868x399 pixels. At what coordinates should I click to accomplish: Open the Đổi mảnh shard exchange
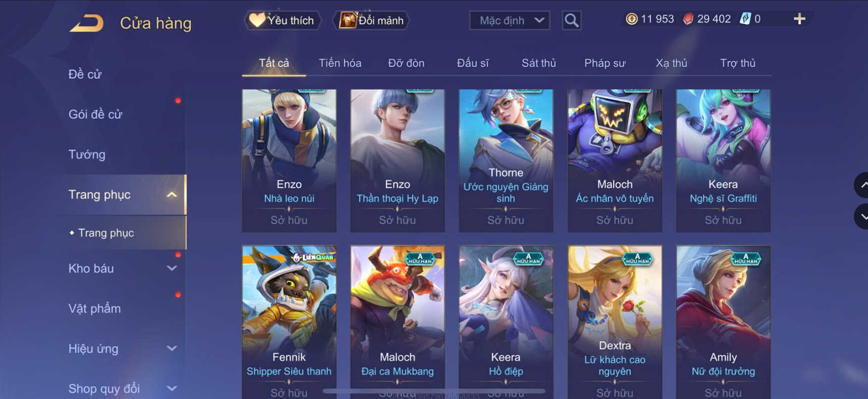pos(371,21)
